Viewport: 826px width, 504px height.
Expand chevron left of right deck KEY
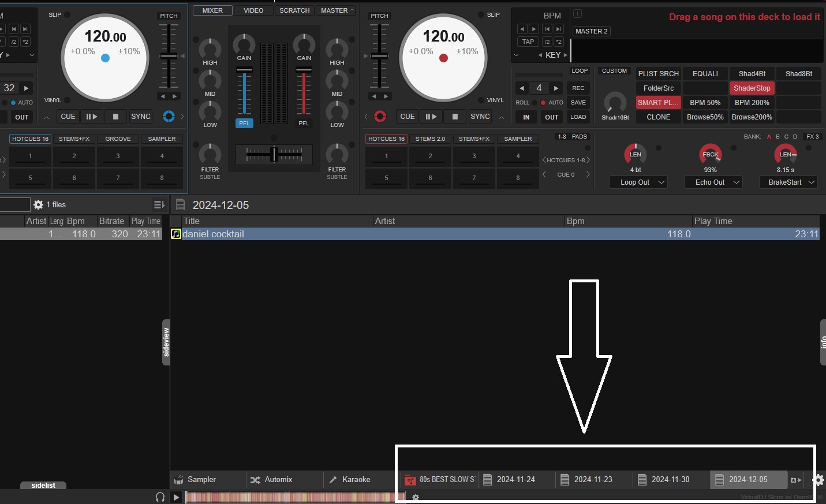(x=516, y=55)
